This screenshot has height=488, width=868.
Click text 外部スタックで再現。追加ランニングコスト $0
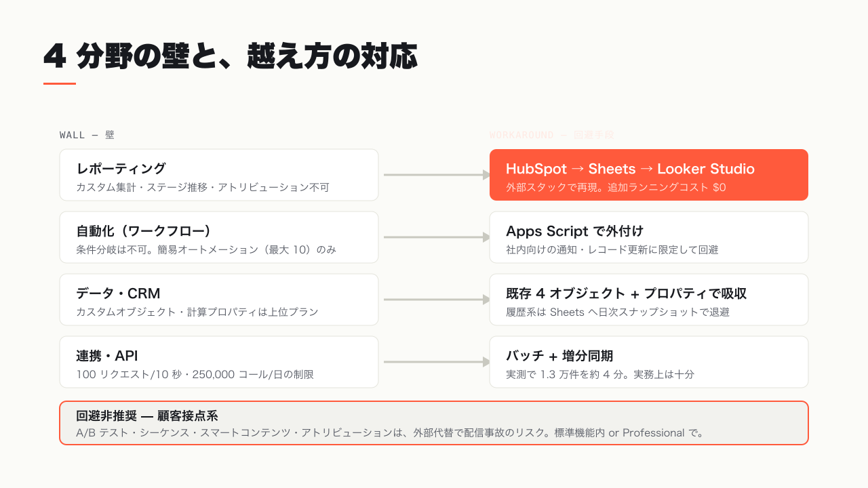[616, 187]
